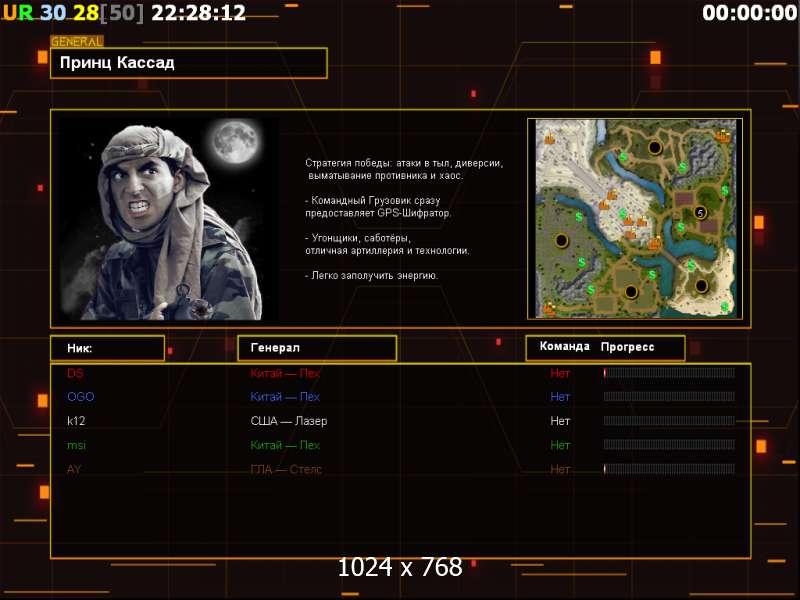Click Китай — Пех general in msi row
This screenshot has height=600, width=800.
(x=285, y=445)
